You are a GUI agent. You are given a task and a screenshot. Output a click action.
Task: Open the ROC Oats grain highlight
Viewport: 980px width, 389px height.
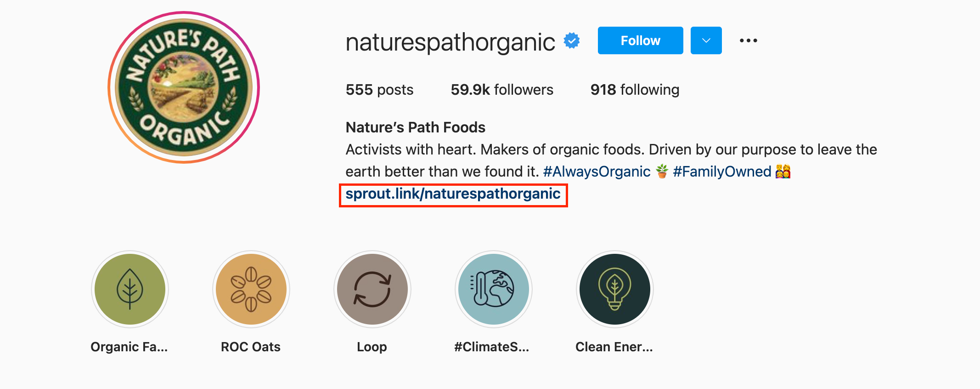[251, 289]
